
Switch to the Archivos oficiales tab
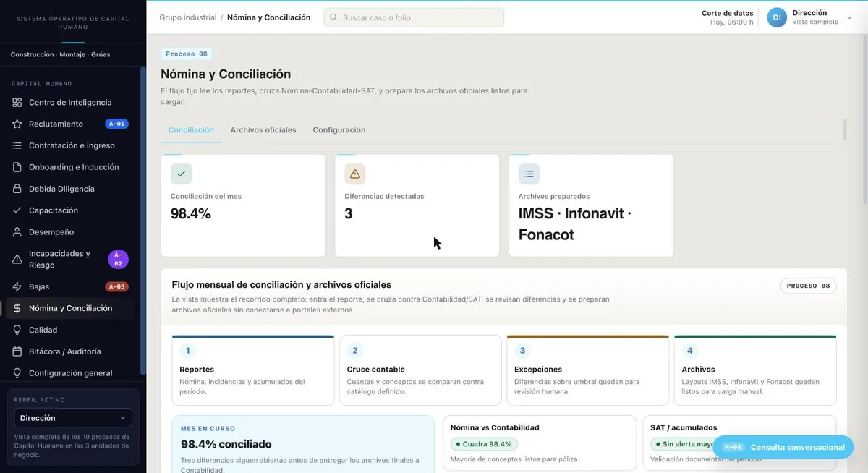tap(263, 130)
